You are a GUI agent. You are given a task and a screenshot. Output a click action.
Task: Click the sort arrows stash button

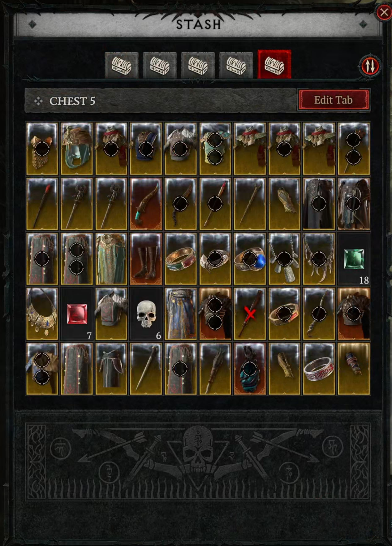tap(370, 66)
